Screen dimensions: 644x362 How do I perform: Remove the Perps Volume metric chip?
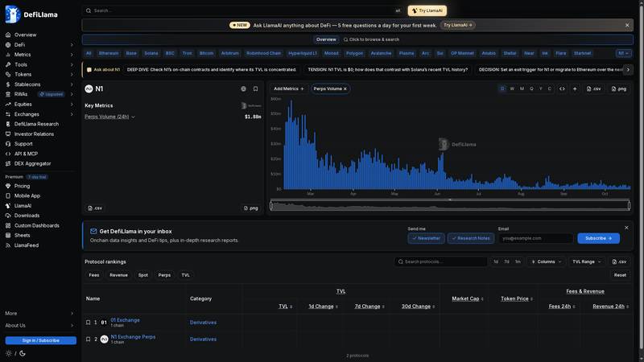click(345, 88)
